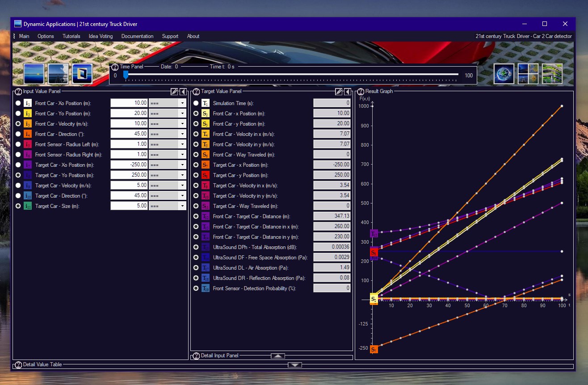Collapse the Input Value Panel with arrow

(183, 92)
